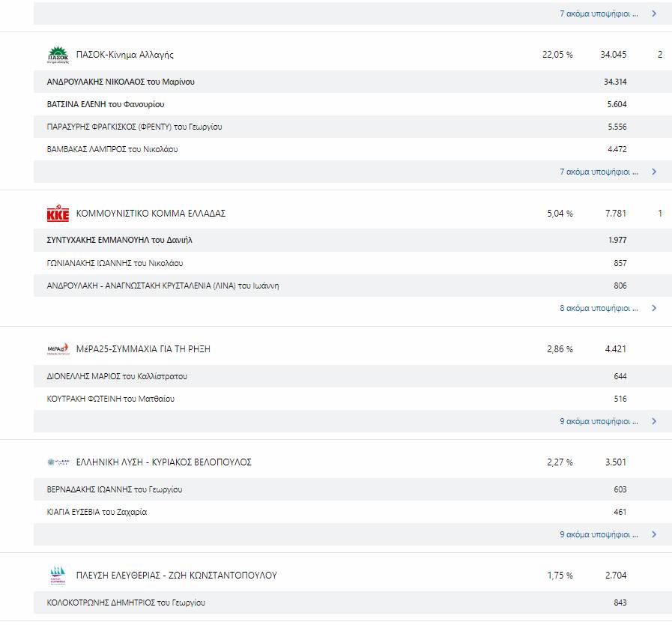The image size is (672, 625).
Task: Open ΚΟΜΜΟΥΝΙΣΤΙΚΟ ΚΟΜΜΑ ΕΛΛΑΔΑΣ party name
Action: click(x=151, y=213)
